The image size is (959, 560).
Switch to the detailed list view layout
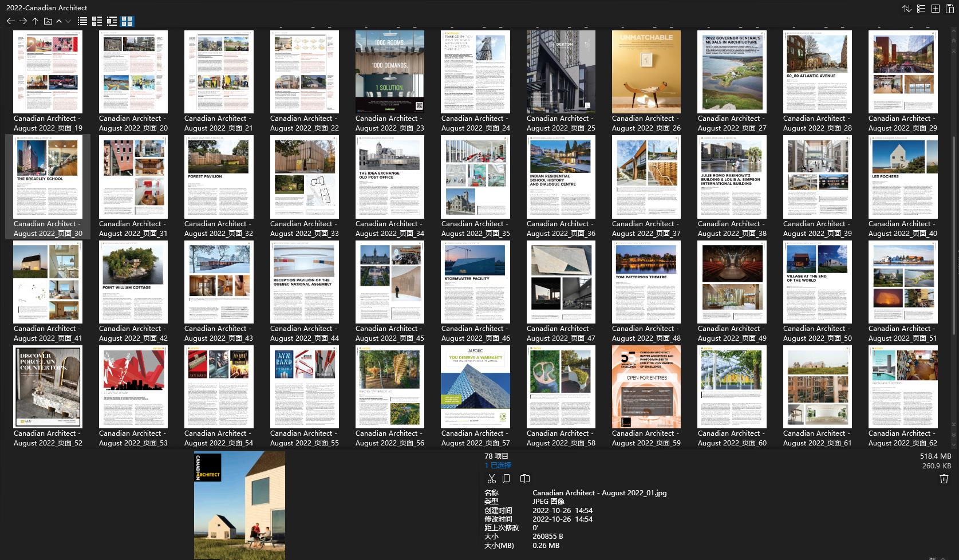[x=96, y=21]
